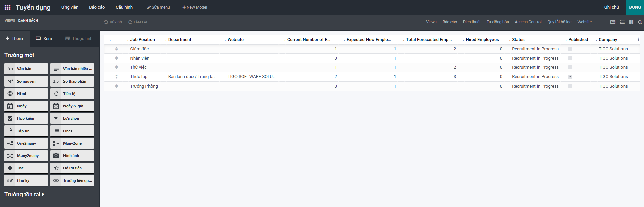The height and width of the screenshot is (207, 644).
Task: Click the New Model button
Action: 195,7
